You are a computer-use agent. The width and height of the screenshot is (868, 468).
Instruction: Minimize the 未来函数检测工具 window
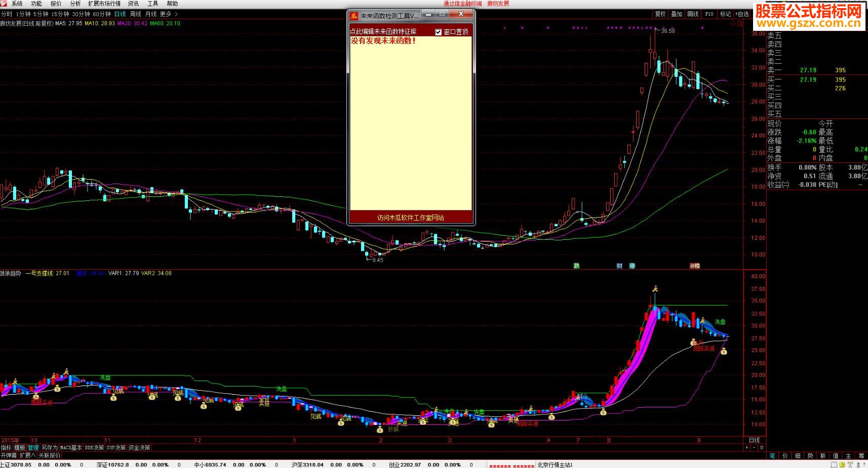pos(428,15)
